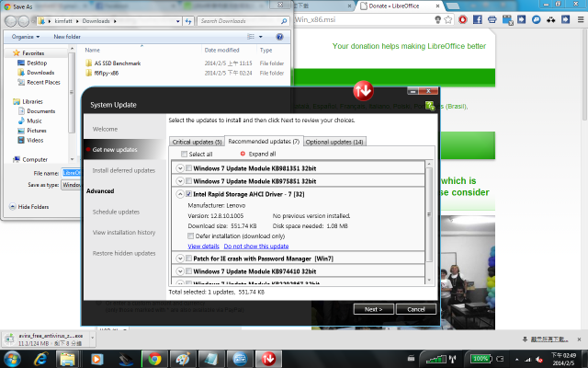The width and height of the screenshot is (588, 368).
Task: Open the Chrome hamburger menu
Action: tap(580, 19)
